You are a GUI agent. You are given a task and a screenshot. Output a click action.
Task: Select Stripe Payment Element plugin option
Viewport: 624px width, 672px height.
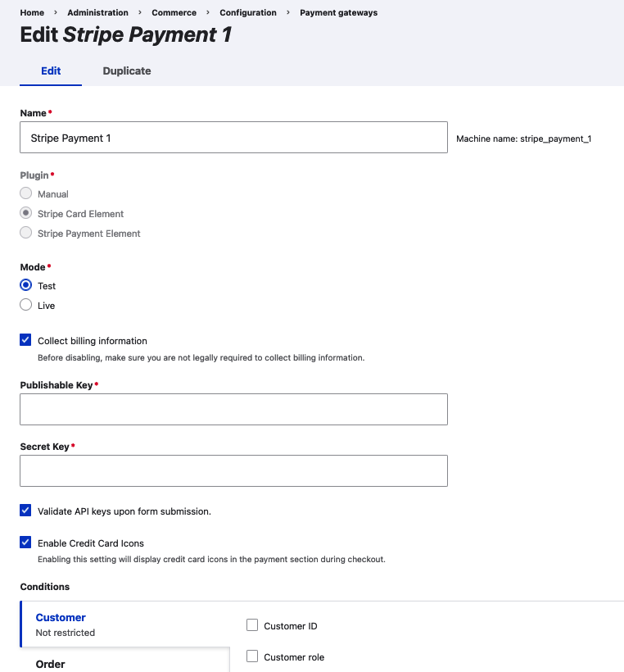point(25,233)
